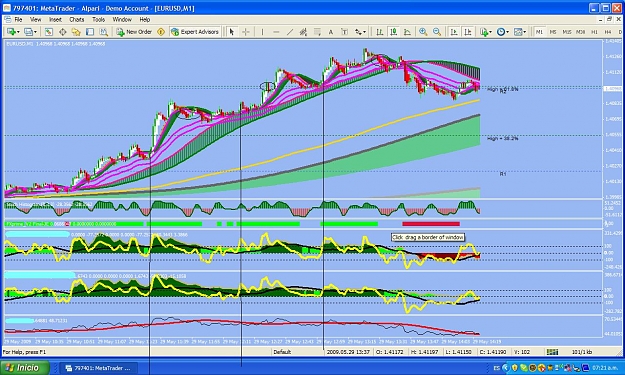Viewport: 625px width, 375px height.
Task: Click the Default profile status bar field
Action: [x=282, y=352]
